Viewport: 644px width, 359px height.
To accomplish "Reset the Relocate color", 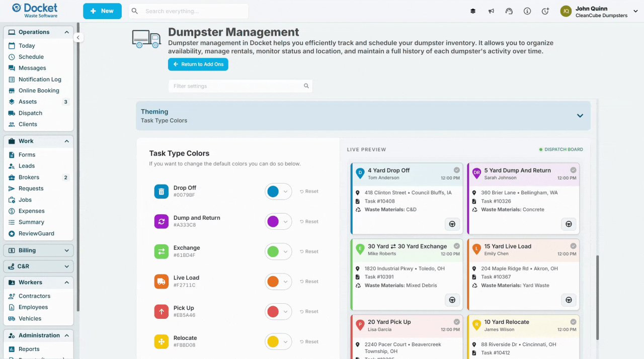I will pyautogui.click(x=309, y=342).
